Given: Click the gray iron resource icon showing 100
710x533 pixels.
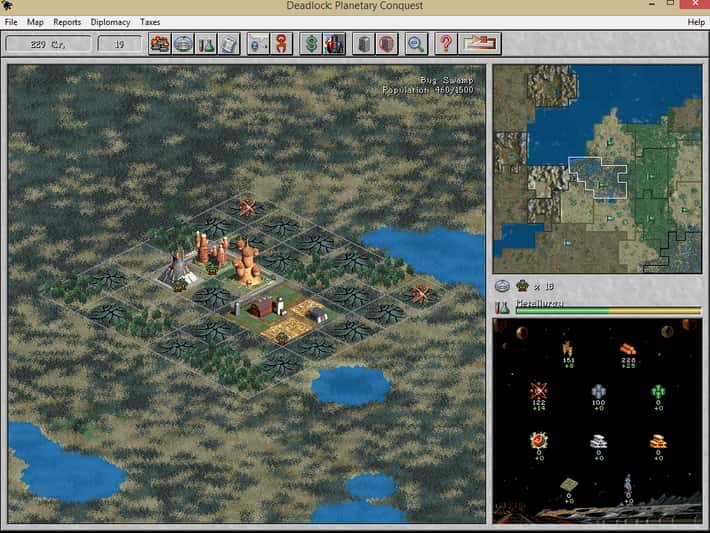Looking at the screenshot, I should pos(598,391).
